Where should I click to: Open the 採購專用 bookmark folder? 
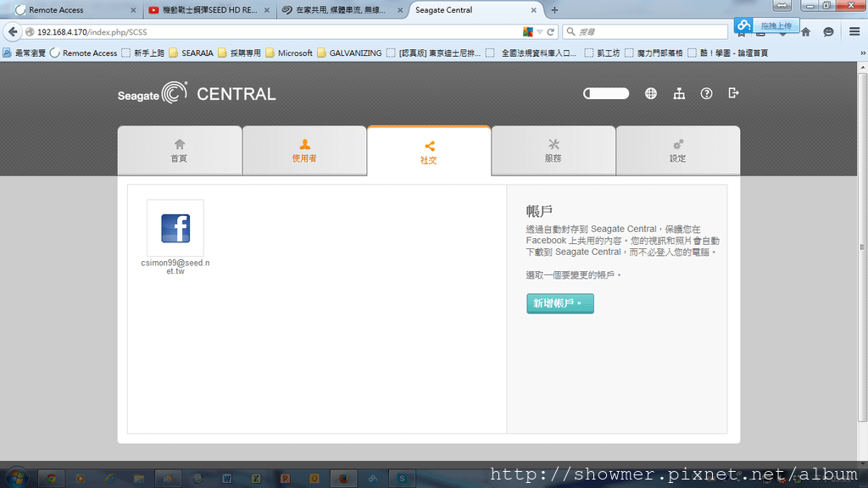click(239, 53)
